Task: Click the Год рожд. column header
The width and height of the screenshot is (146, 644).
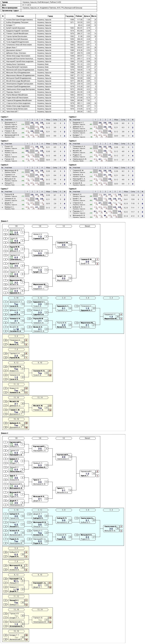Action: tap(70, 16)
